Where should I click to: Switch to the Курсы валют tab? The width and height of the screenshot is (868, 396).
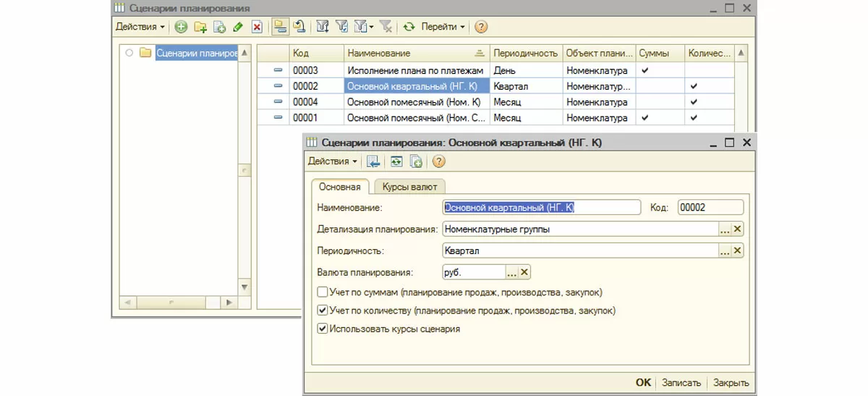pyautogui.click(x=409, y=187)
